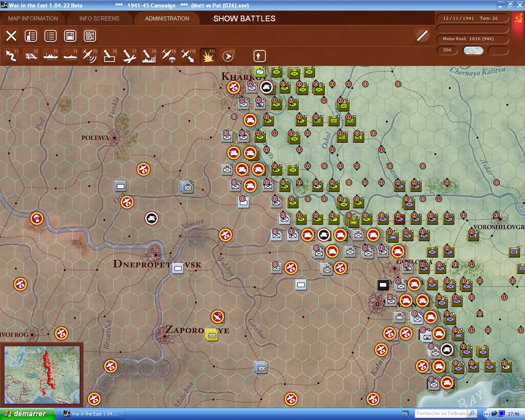
Task: Click the Poltava city marker
Action: point(114,138)
